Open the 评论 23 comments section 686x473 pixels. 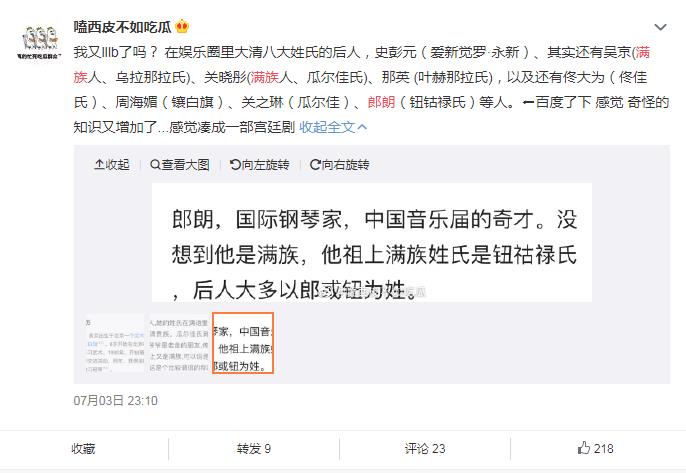425,448
